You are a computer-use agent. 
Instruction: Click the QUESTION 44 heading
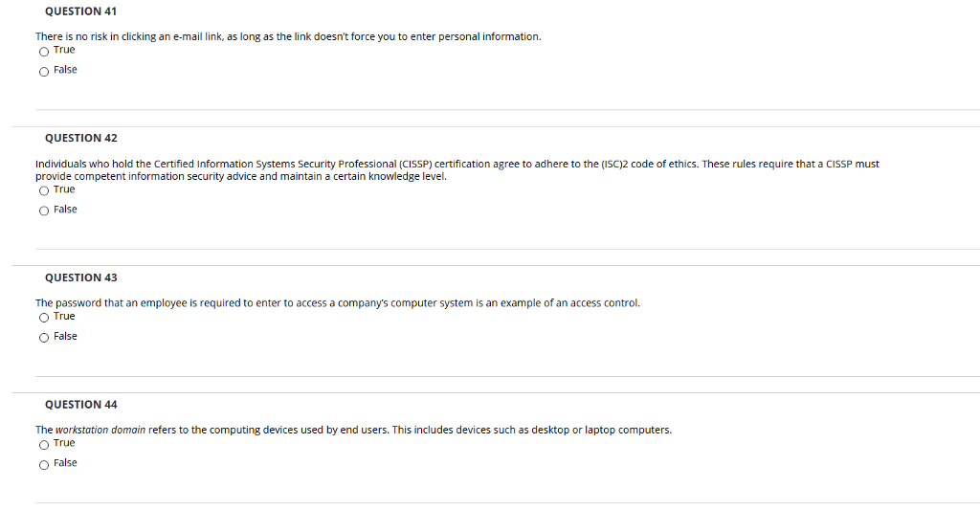click(80, 405)
